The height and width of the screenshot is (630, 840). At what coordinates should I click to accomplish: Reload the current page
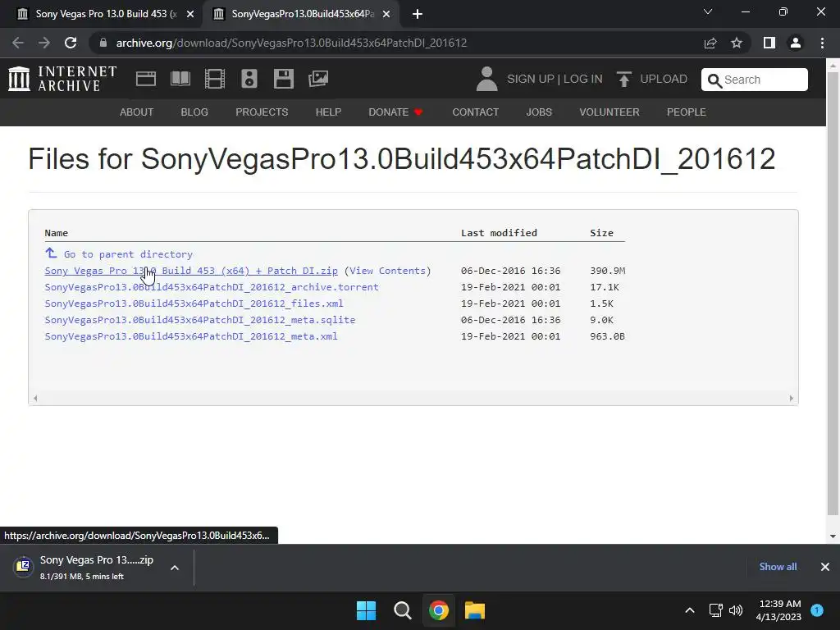pyautogui.click(x=71, y=43)
